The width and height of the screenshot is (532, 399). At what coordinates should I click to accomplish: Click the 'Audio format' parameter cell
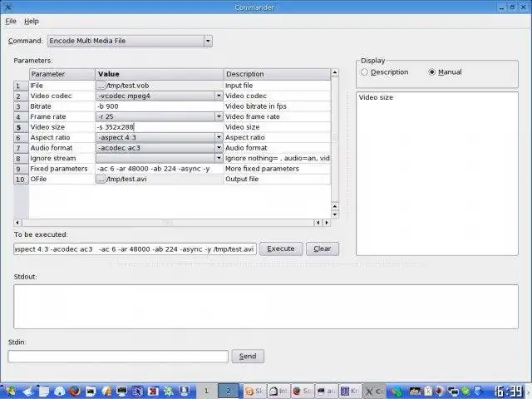[62, 148]
